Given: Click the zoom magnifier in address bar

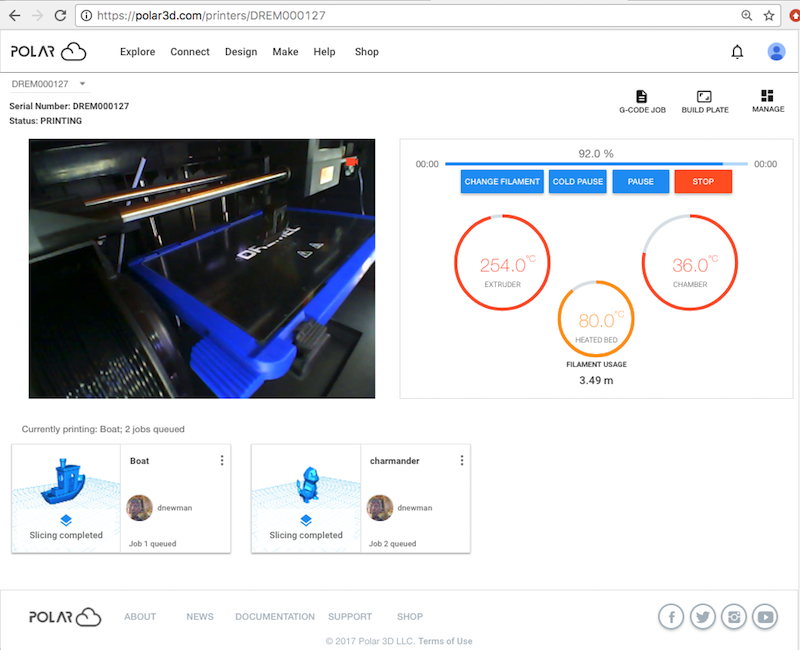Looking at the screenshot, I should click(x=746, y=15).
